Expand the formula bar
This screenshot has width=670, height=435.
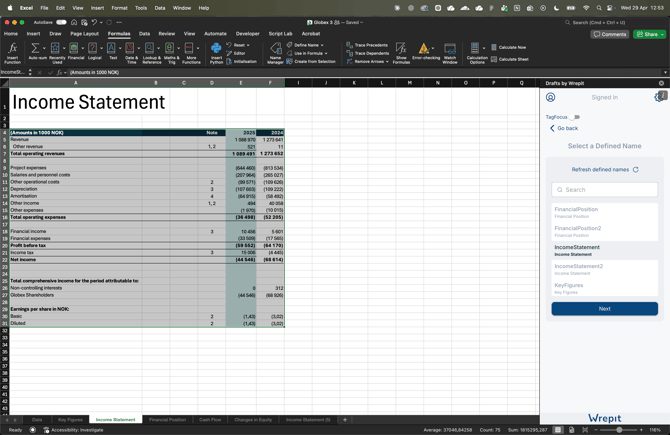click(665, 72)
